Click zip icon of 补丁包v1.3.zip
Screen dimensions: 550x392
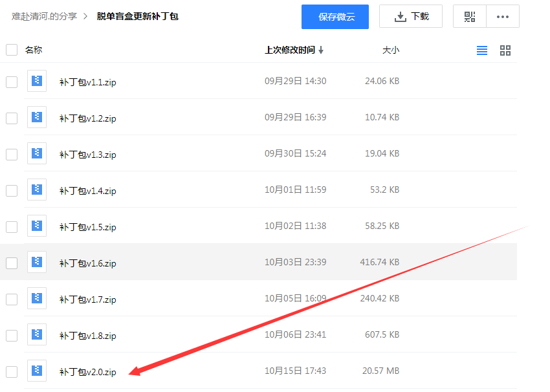(x=37, y=153)
